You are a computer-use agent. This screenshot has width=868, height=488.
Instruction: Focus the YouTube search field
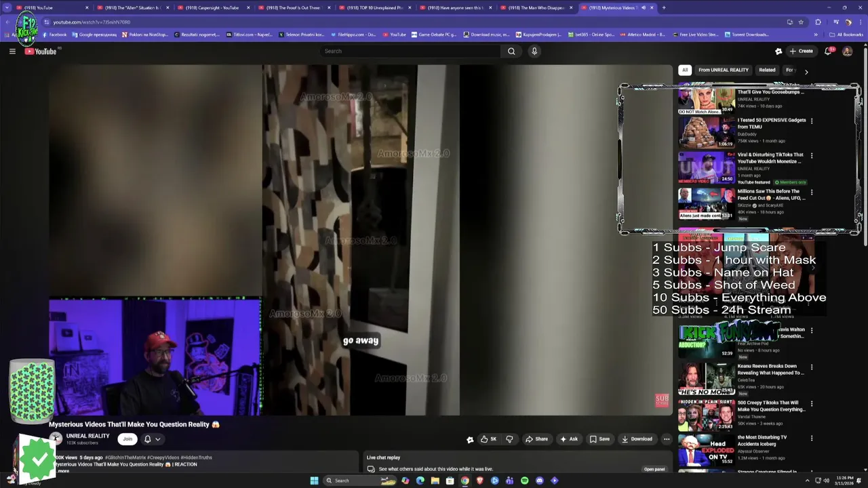pos(410,51)
